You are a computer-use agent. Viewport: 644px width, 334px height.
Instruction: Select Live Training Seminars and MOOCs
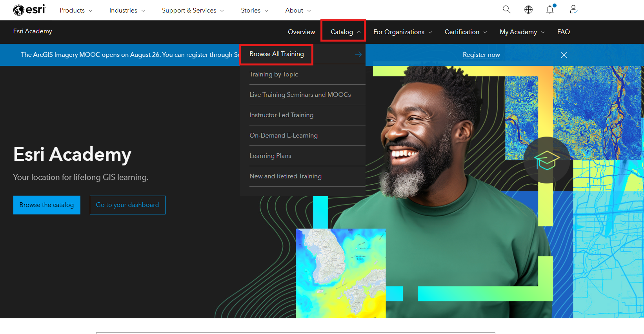click(300, 95)
